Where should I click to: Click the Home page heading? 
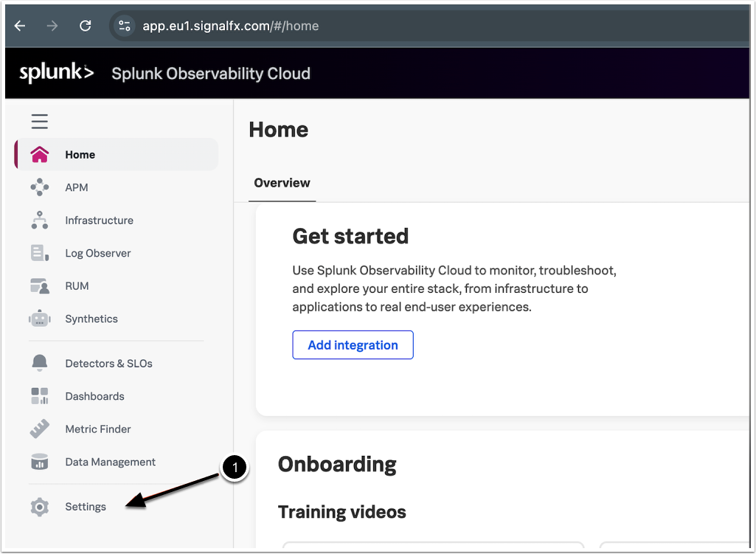pos(279,130)
